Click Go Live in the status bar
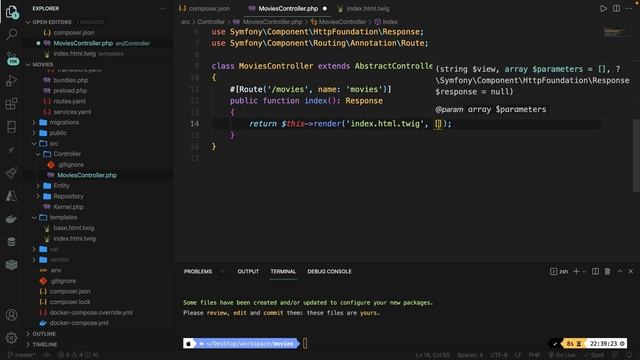The height and width of the screenshot is (360, 640). coord(562,355)
